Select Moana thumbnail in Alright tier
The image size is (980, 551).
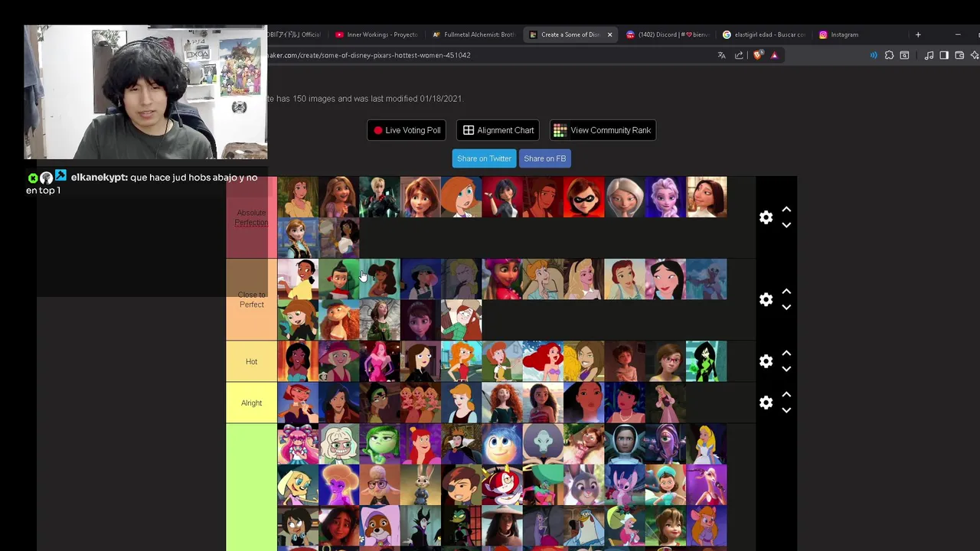543,403
